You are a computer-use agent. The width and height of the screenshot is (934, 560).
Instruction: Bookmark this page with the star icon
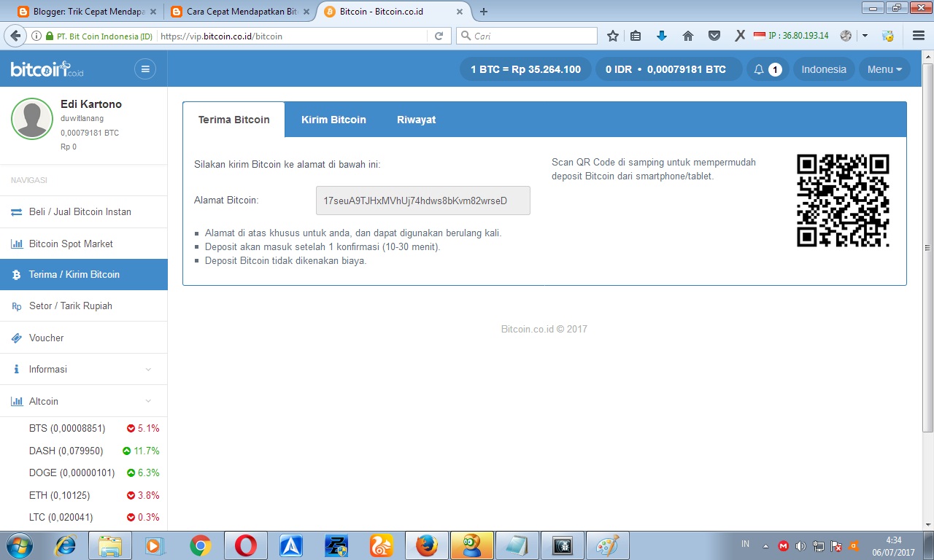click(613, 36)
